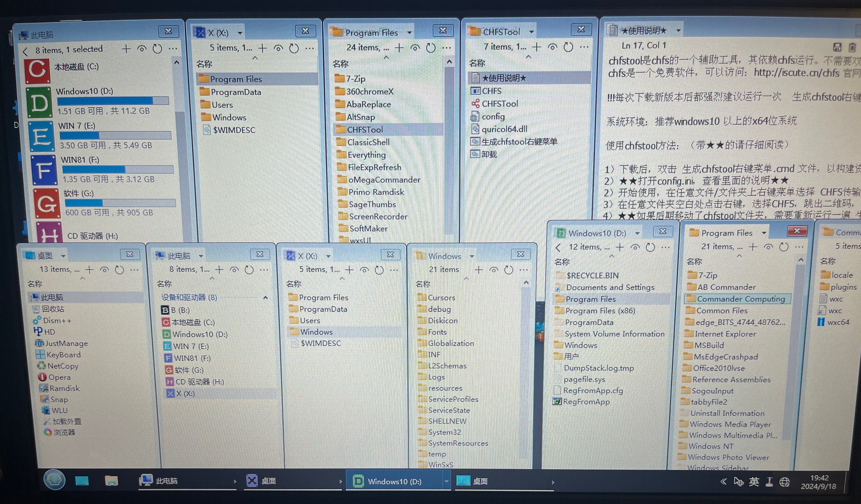This screenshot has width=861, height=504.
Task: Toggle eye view icon in top X (X:) window
Action: (278, 48)
